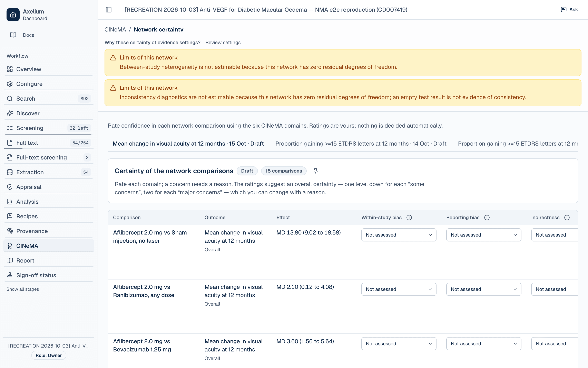Click the Sign-off status stamp icon
The width and height of the screenshot is (588, 368).
(10, 275)
